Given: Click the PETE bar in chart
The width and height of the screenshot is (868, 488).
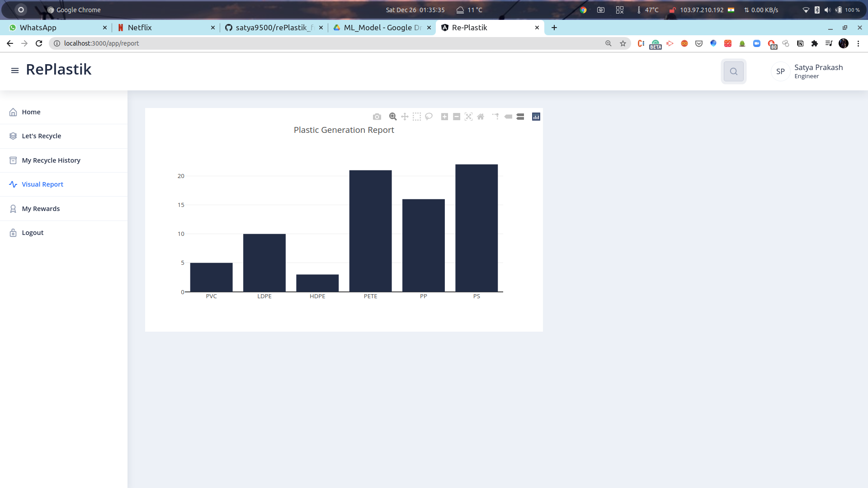Looking at the screenshot, I should coord(370,231).
